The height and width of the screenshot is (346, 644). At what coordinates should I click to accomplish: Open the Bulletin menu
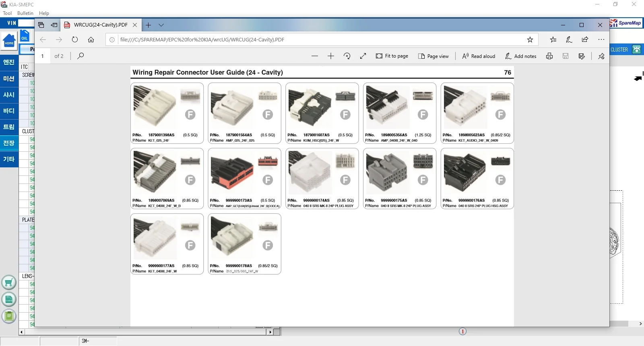(25, 13)
